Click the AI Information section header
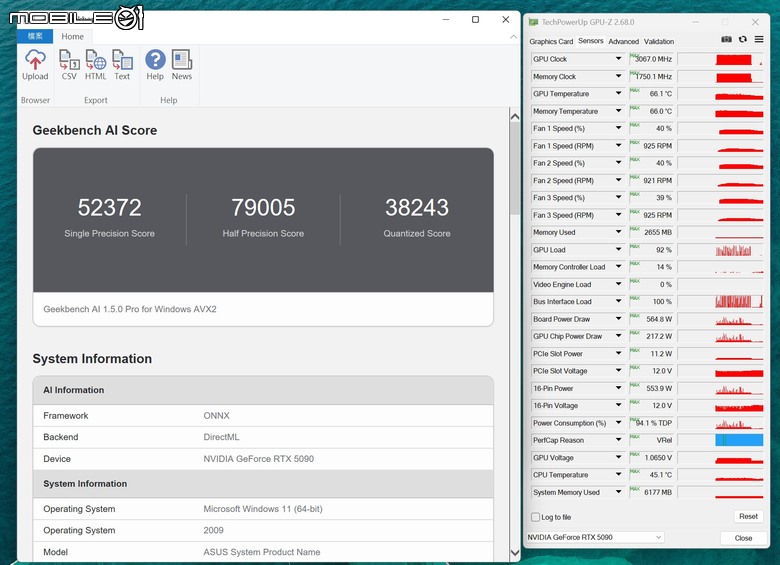 [263, 390]
